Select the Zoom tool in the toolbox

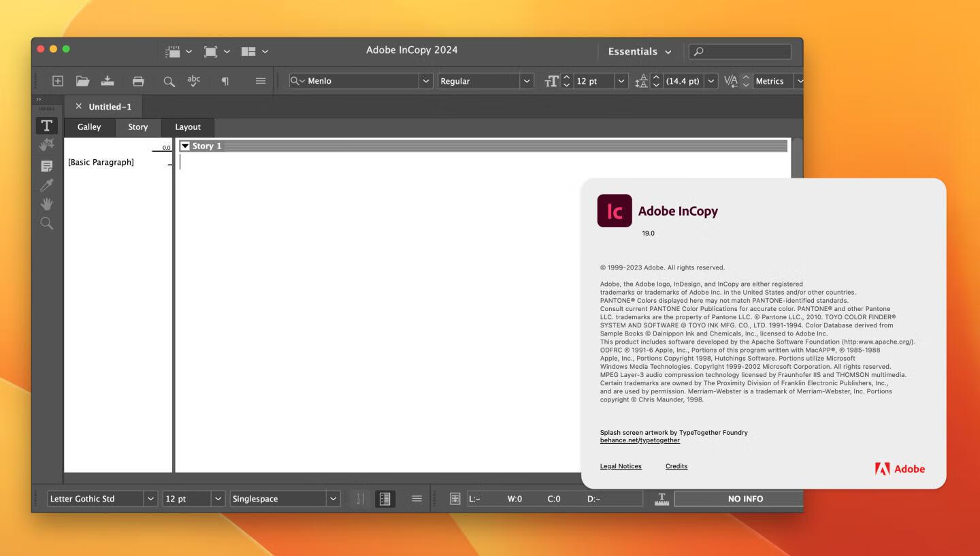[x=46, y=223]
